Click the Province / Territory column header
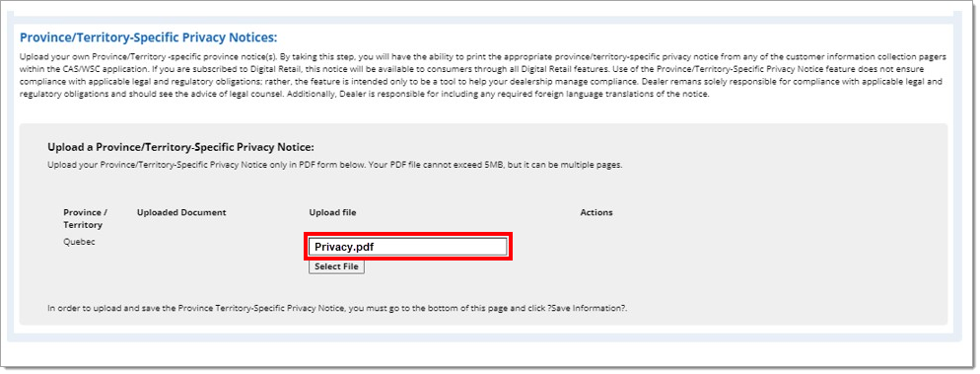Viewport: 980px width, 374px height. [86, 218]
